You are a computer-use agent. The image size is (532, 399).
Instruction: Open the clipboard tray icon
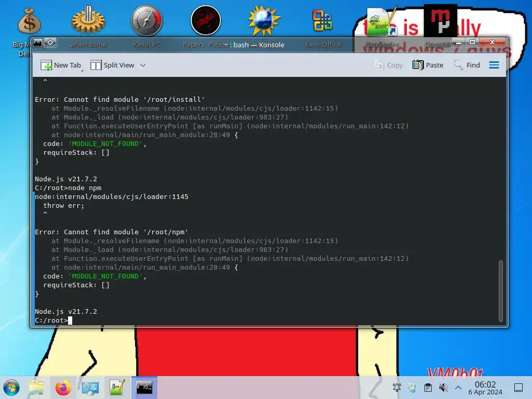click(x=428, y=387)
